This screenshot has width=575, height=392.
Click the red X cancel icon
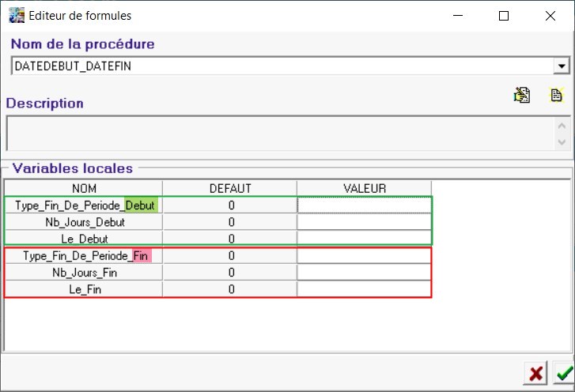[x=535, y=374]
